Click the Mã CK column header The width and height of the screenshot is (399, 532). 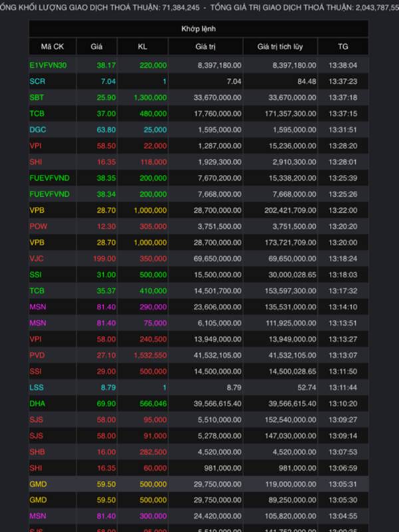pos(53,47)
